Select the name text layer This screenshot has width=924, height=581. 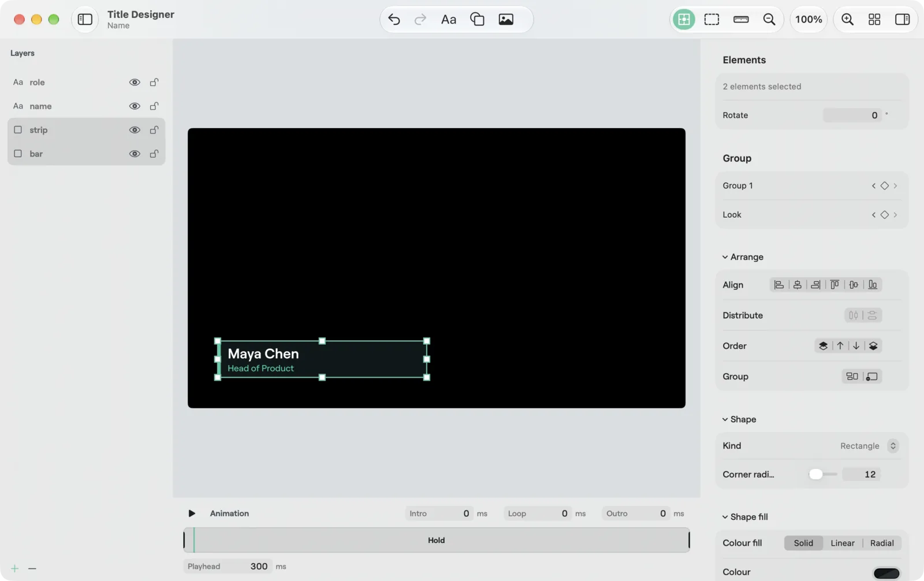click(x=87, y=106)
